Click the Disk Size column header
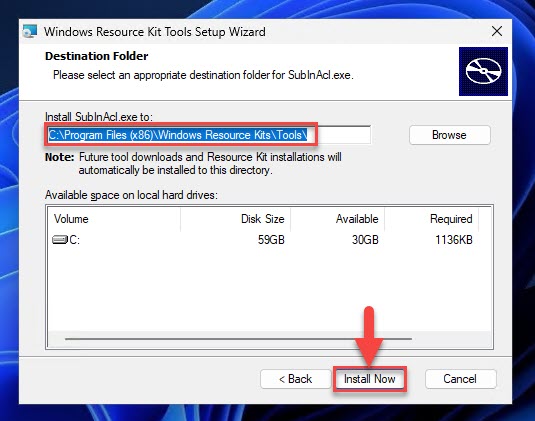535x421 pixels. pos(235,219)
